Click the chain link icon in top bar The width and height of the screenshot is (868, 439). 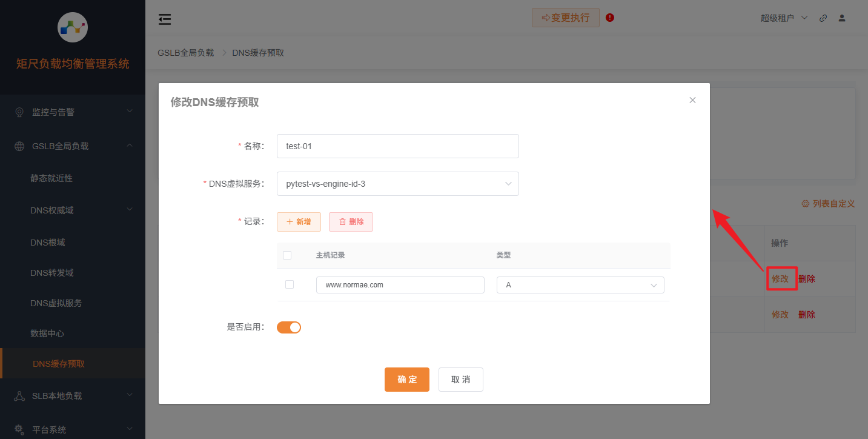click(x=823, y=18)
